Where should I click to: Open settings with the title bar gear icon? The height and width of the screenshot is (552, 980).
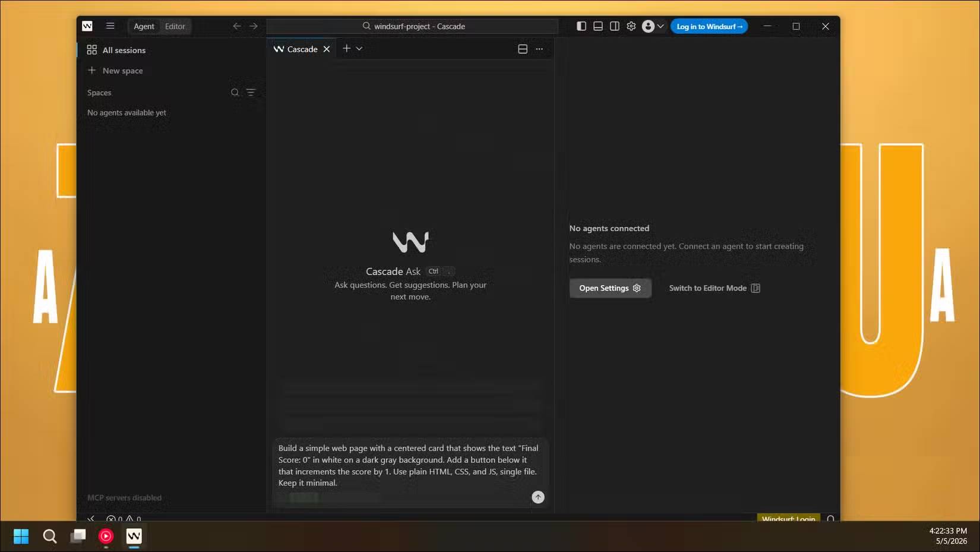(631, 26)
